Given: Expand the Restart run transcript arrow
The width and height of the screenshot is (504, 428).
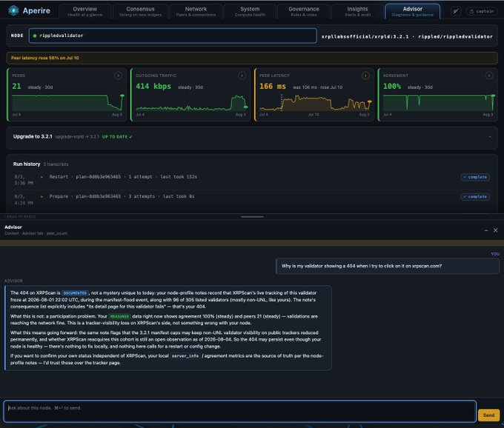Looking at the screenshot, I should pyautogui.click(x=42, y=177).
